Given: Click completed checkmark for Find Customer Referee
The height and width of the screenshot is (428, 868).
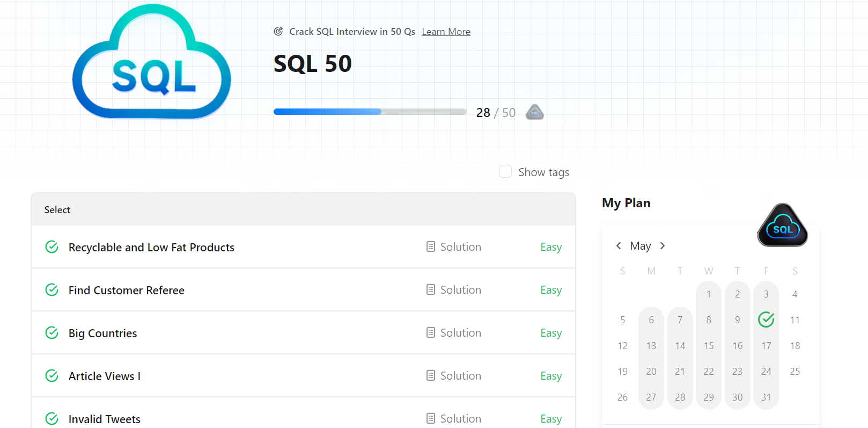Looking at the screenshot, I should (x=52, y=290).
